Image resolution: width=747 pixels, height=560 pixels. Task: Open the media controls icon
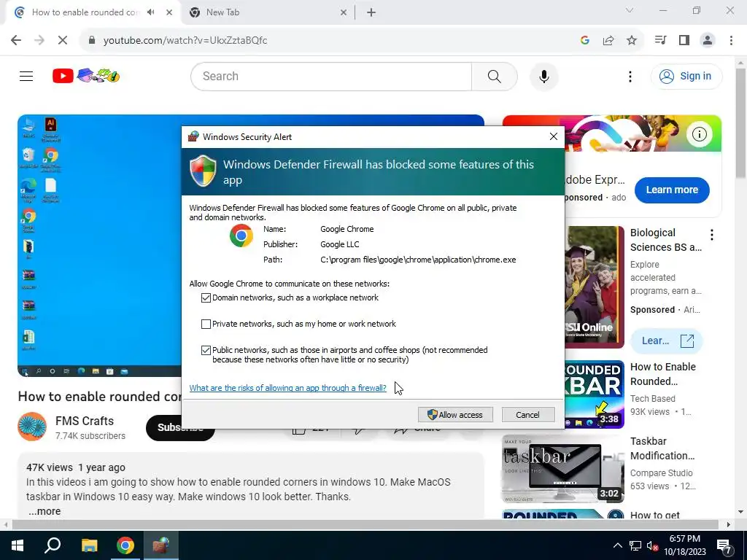[660, 41]
